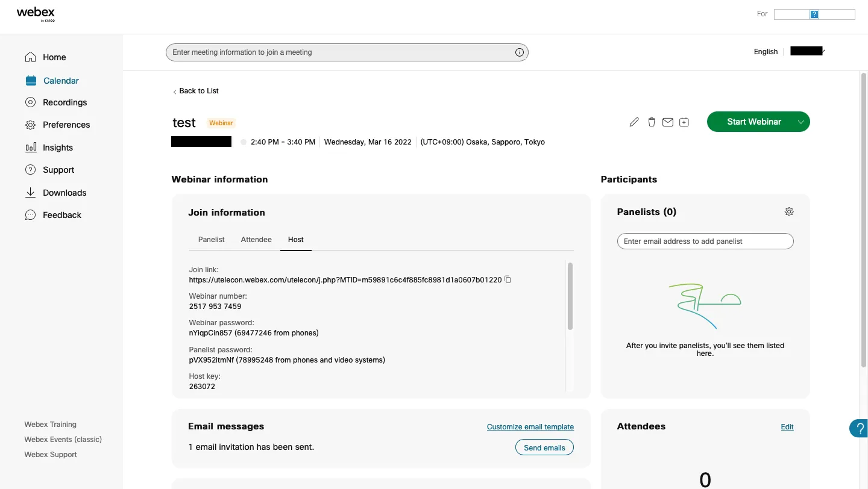Click the pencil icon to edit the webinar
Viewport: 868px width, 489px height.
click(x=634, y=122)
